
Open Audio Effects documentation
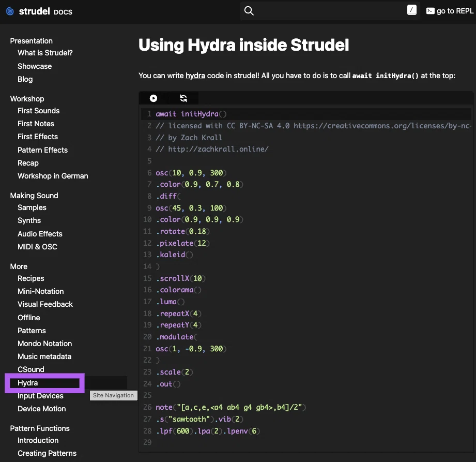click(40, 234)
